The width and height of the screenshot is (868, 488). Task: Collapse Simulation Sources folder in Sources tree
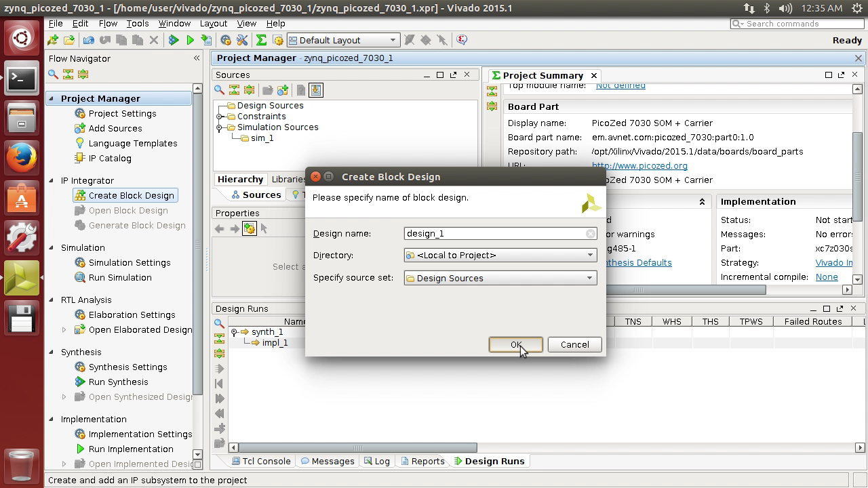point(220,127)
